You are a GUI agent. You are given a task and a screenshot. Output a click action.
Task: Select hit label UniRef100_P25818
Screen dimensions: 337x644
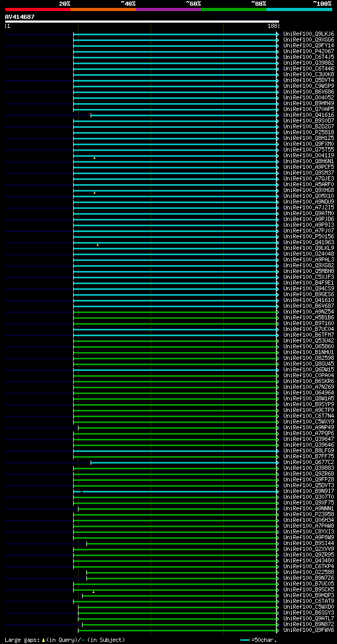[x=309, y=133]
